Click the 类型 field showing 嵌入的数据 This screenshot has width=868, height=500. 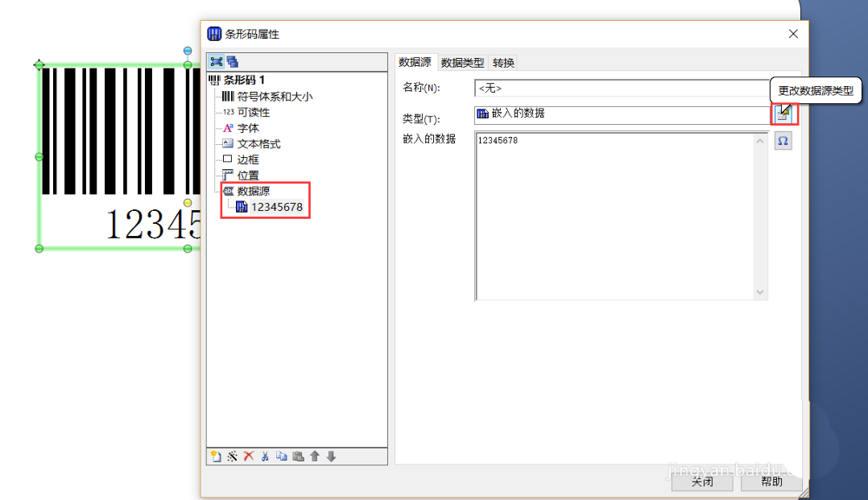click(x=622, y=115)
